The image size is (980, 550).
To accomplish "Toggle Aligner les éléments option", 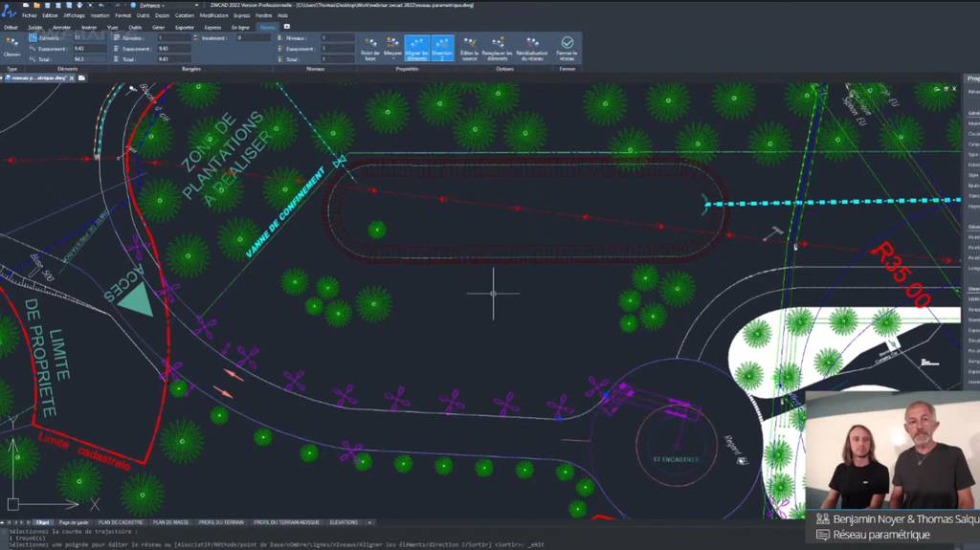I will pyautogui.click(x=417, y=48).
